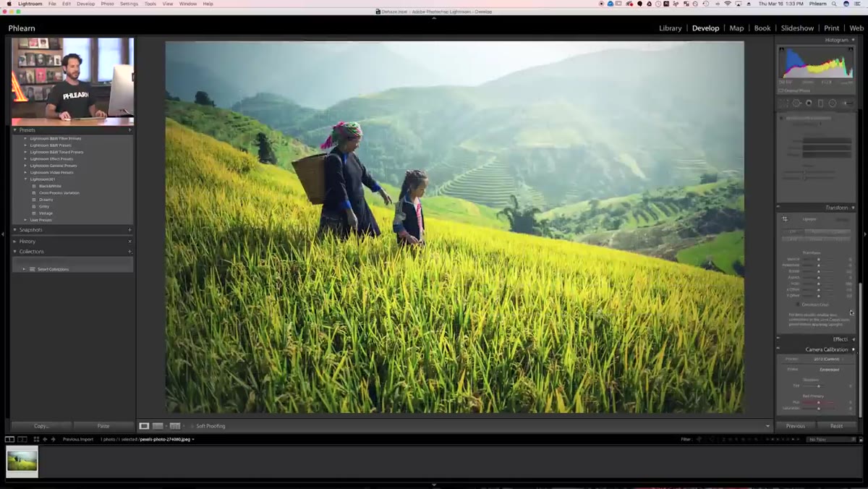Add a new preset with plus icon
868x489 pixels.
130,130
